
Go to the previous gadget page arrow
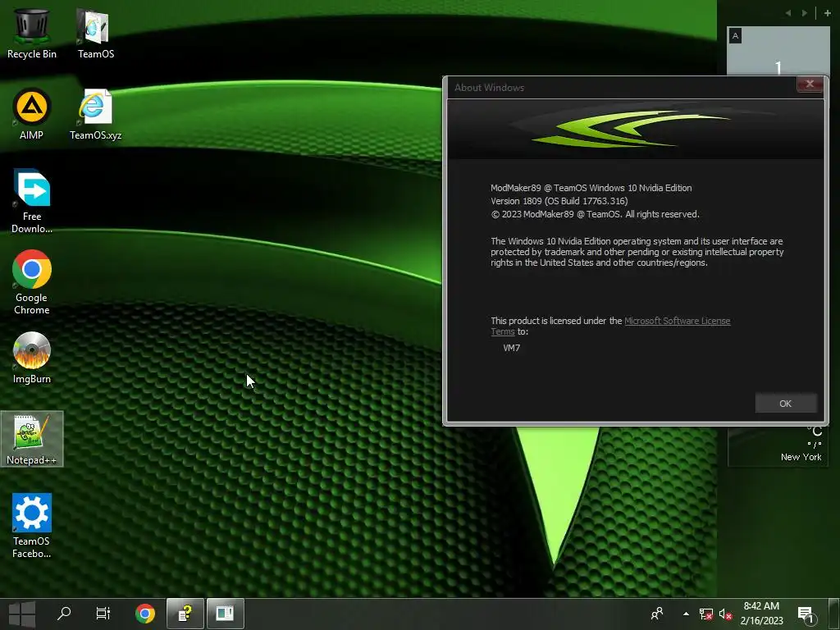tap(788, 13)
